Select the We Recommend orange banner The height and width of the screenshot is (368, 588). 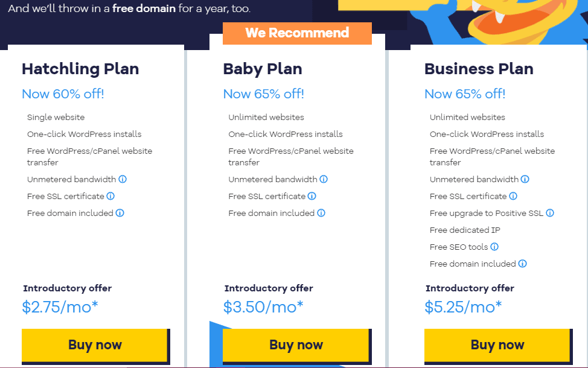coord(297,33)
